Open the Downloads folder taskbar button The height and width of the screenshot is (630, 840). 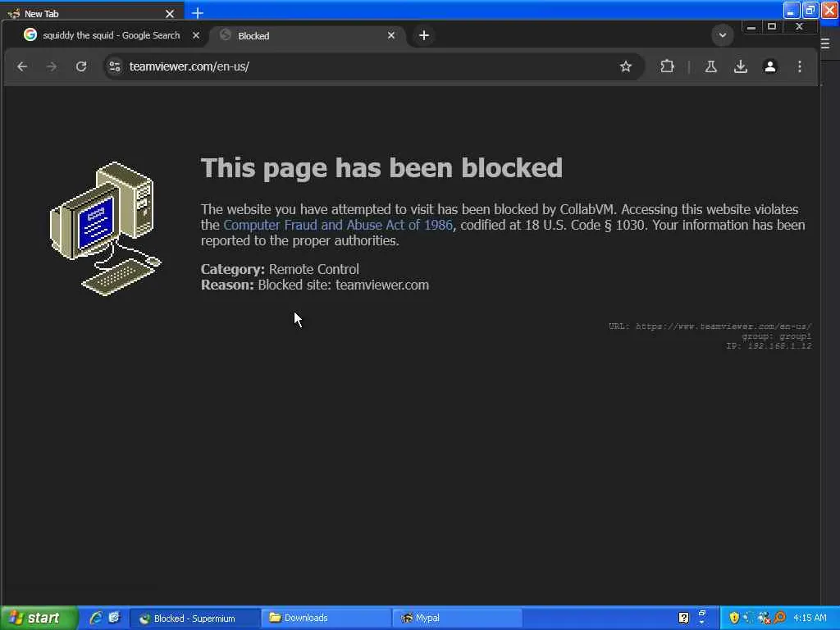326,619
